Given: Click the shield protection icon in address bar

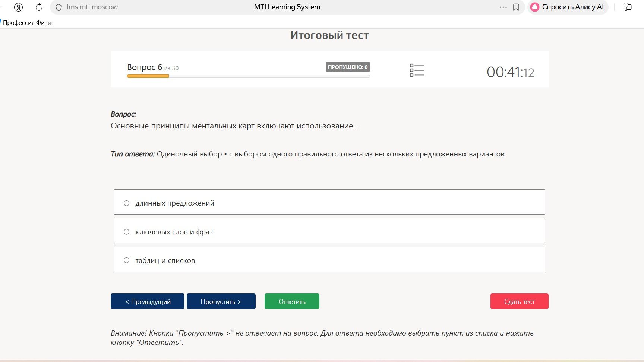Looking at the screenshot, I should (59, 7).
